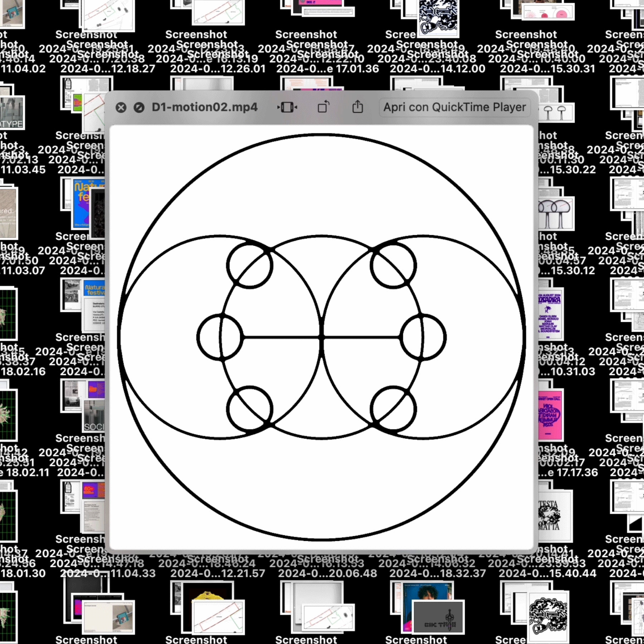This screenshot has width=644, height=644.
Task: Select the file labeled 2024-0...12.21.57
Action: (x=218, y=573)
